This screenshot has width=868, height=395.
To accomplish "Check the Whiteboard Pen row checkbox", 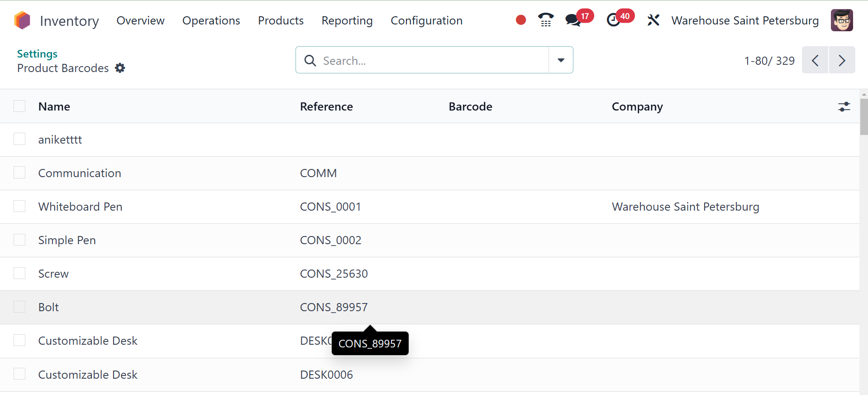I will (19, 207).
